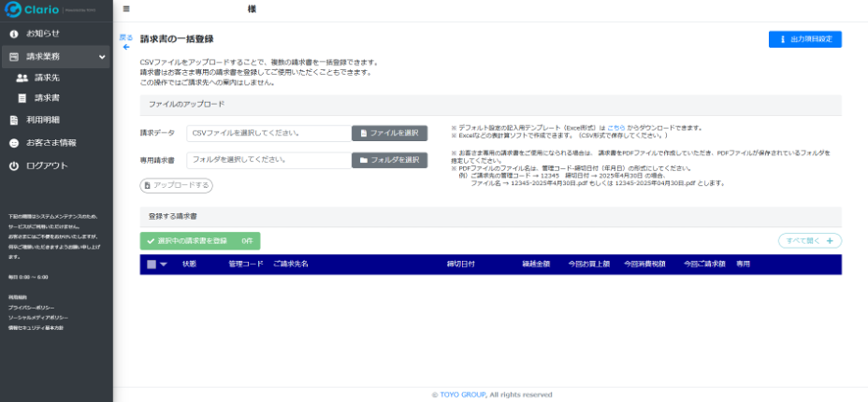Viewport: 868px width, 402px height.
Task: Click the people icon beside 請求先
Action: click(22, 78)
